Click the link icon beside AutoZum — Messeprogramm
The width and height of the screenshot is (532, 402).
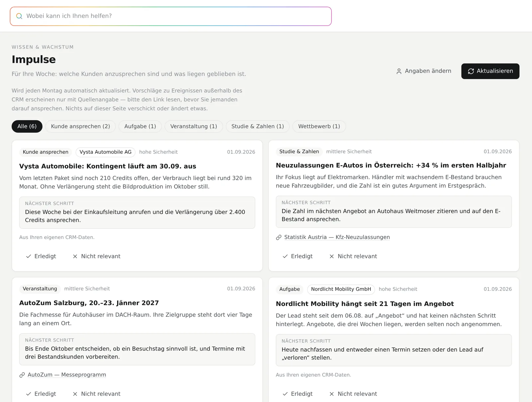coord(22,375)
